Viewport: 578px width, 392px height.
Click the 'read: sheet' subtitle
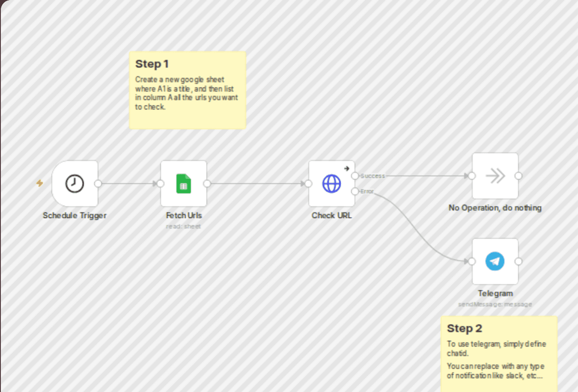(183, 226)
